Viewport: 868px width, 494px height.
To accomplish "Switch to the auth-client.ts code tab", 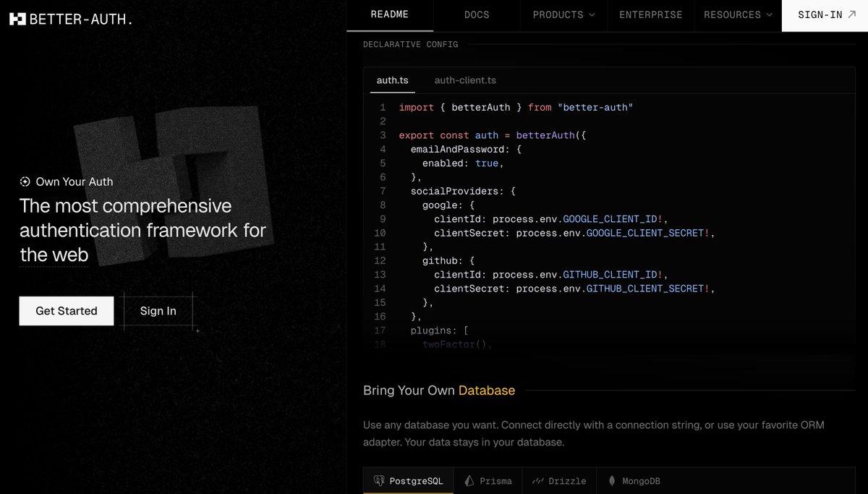I will click(465, 80).
